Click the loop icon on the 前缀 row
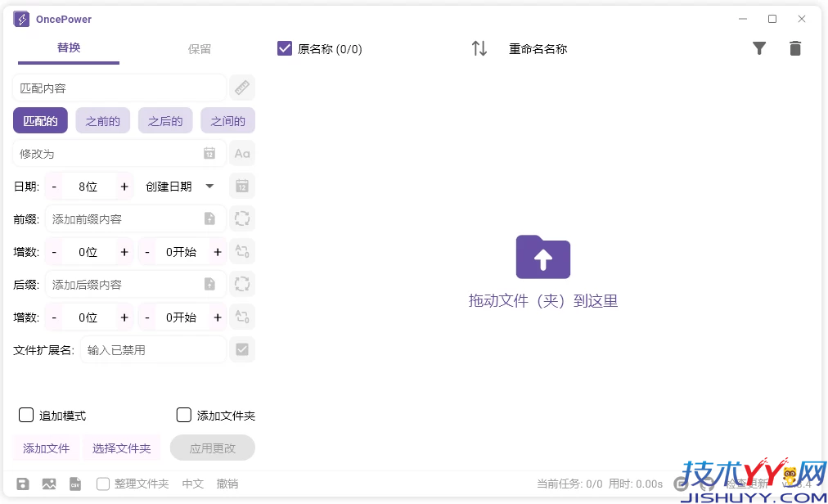Image resolution: width=828 pixels, height=504 pixels. point(242,218)
